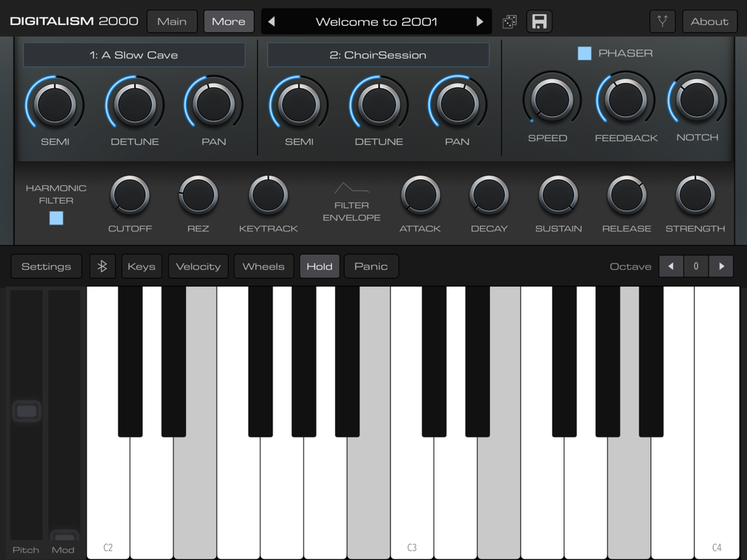Click the save preset floppy disk icon
Screen dimensions: 747x560
tap(539, 22)
